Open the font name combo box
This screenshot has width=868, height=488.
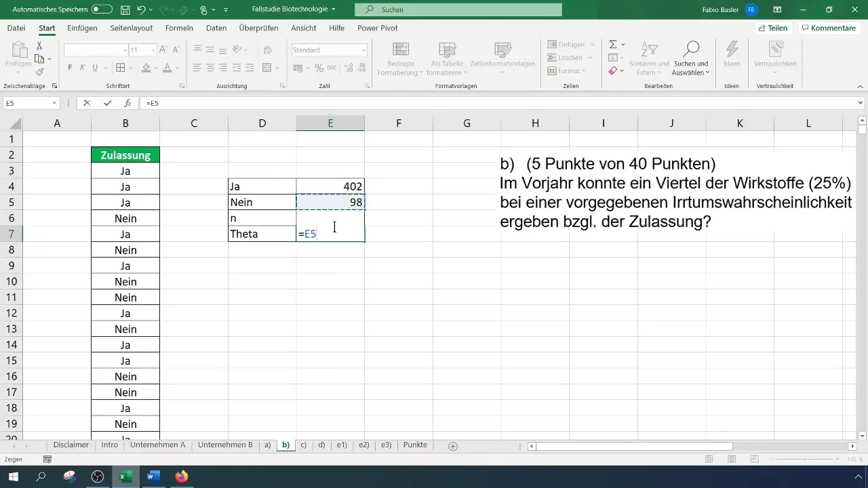click(96, 50)
